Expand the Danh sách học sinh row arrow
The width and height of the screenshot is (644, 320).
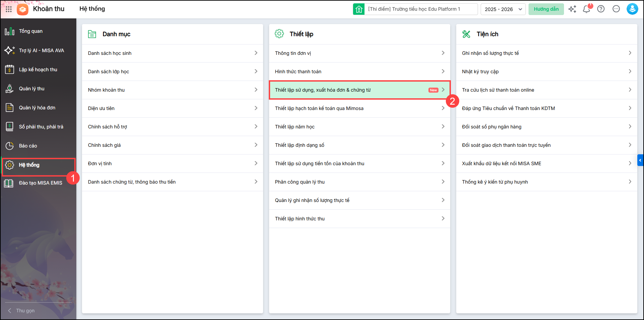click(256, 53)
